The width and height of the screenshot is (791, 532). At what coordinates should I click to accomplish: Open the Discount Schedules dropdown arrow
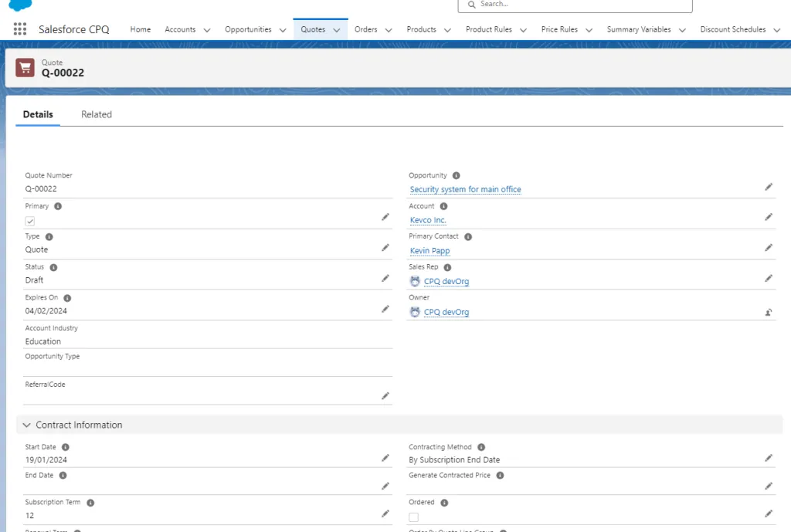click(x=777, y=30)
